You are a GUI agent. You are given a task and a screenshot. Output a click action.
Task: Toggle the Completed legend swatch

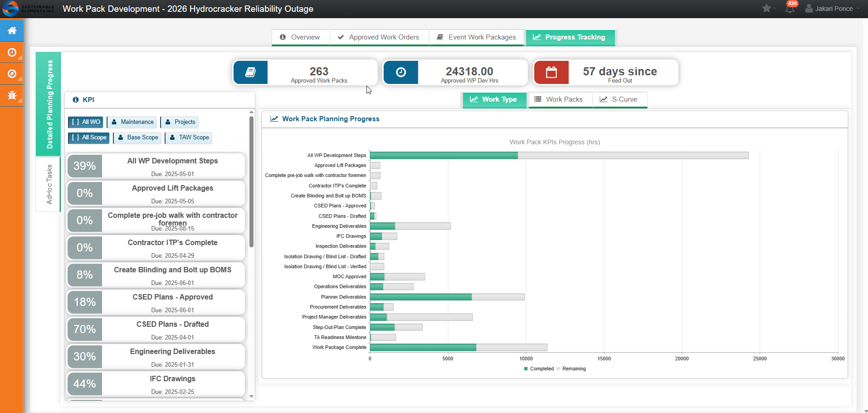526,369
